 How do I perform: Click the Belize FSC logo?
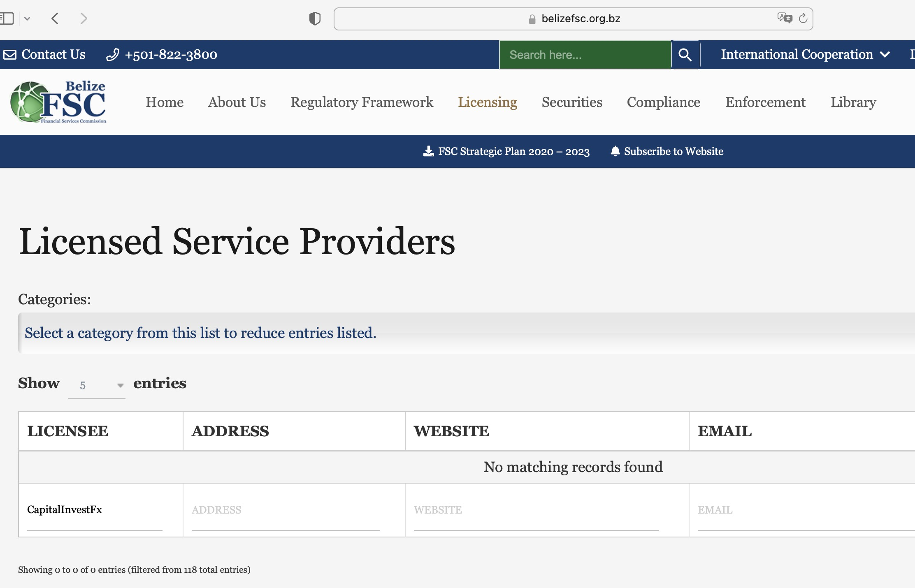[58, 102]
